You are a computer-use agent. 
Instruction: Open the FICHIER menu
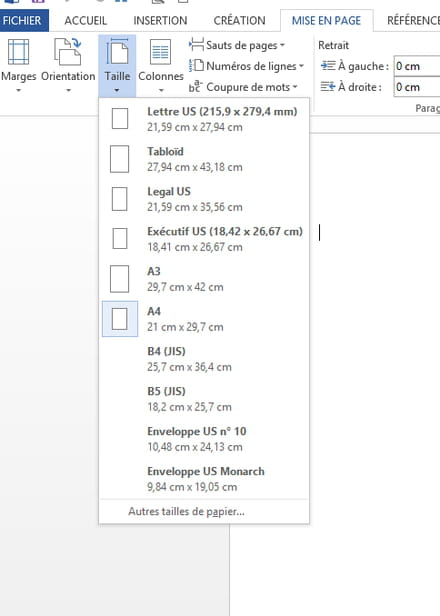22,20
